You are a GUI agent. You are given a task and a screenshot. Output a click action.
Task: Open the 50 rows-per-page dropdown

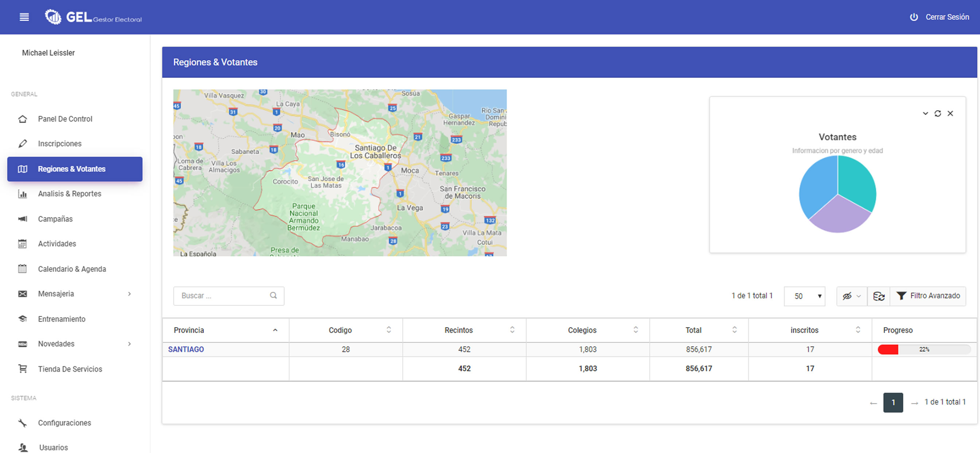pos(804,296)
